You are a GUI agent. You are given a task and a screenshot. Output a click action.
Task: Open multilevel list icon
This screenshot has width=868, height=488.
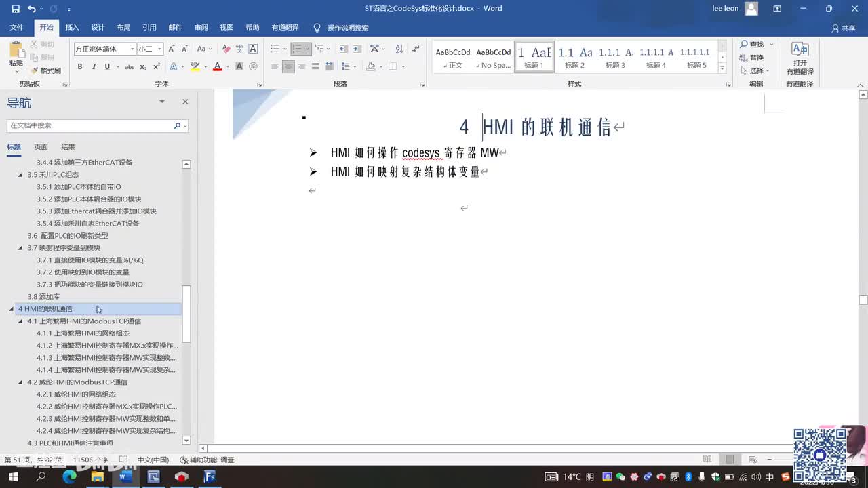coord(319,49)
